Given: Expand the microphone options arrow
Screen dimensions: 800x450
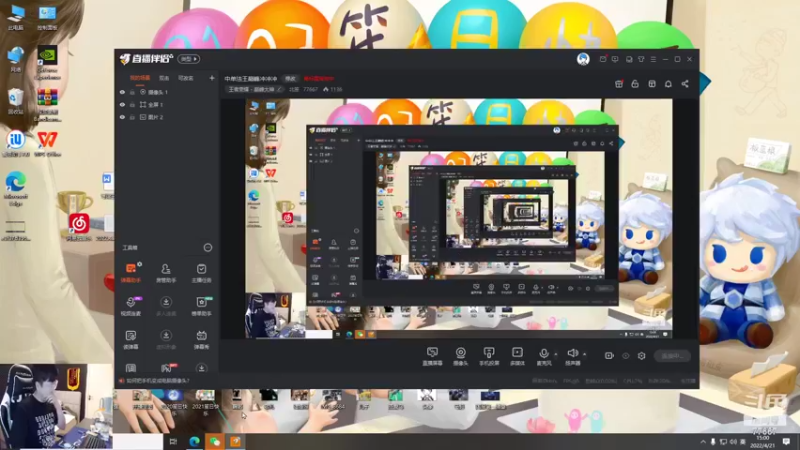Looking at the screenshot, I should pos(556,354).
